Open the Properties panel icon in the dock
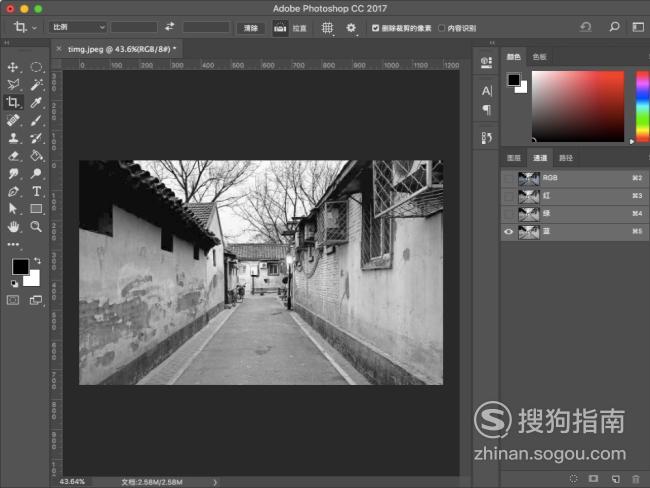 click(x=486, y=62)
